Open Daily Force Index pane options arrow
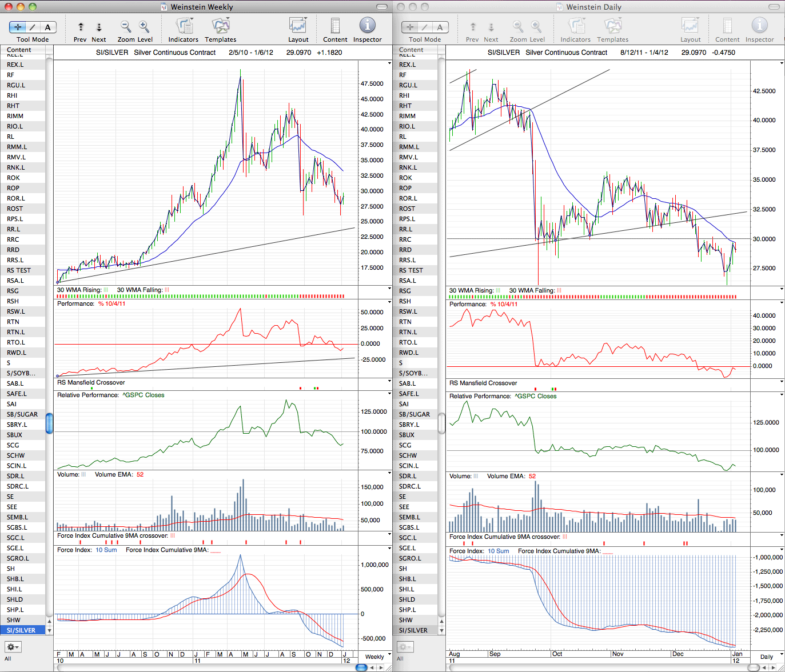 (x=782, y=550)
